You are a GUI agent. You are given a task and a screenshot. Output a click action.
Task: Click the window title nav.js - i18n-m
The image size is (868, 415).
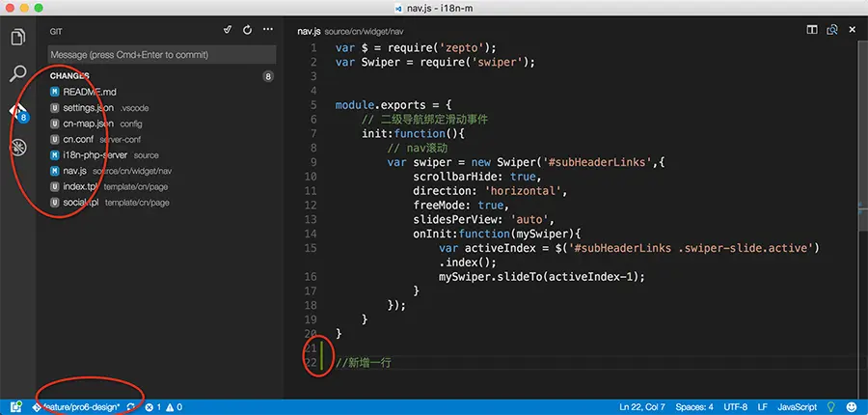[x=439, y=8]
